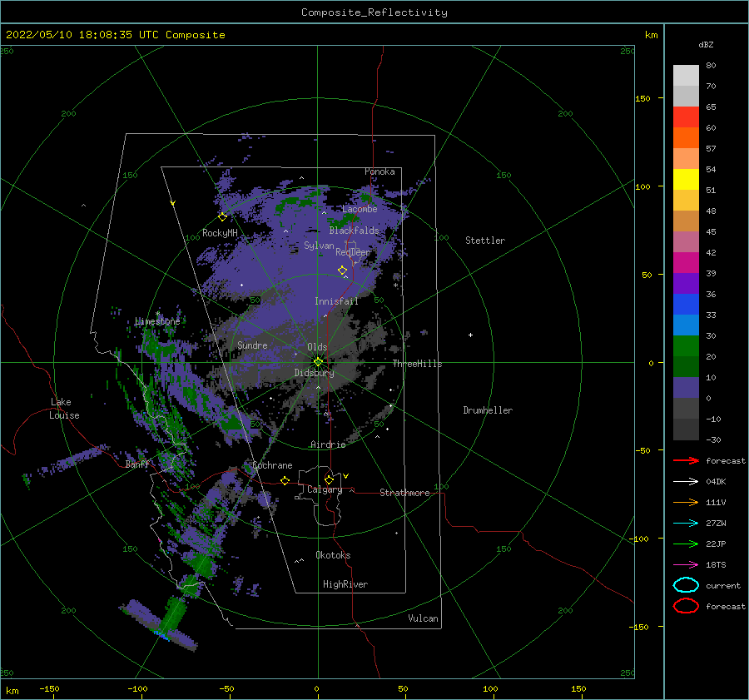The height and width of the screenshot is (700, 749).
Task: Click the Composite_Reflectivity title
Action: (374, 12)
